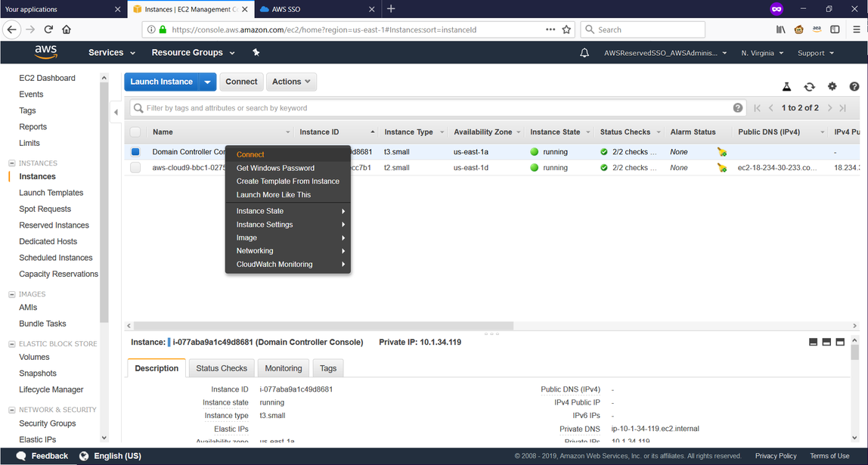Image resolution: width=868 pixels, height=465 pixels.
Task: Click the Launch Instance button
Action: pos(161,82)
